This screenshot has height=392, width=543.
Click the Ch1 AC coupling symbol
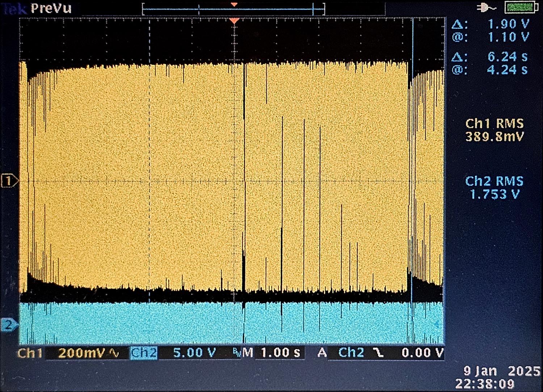click(114, 353)
